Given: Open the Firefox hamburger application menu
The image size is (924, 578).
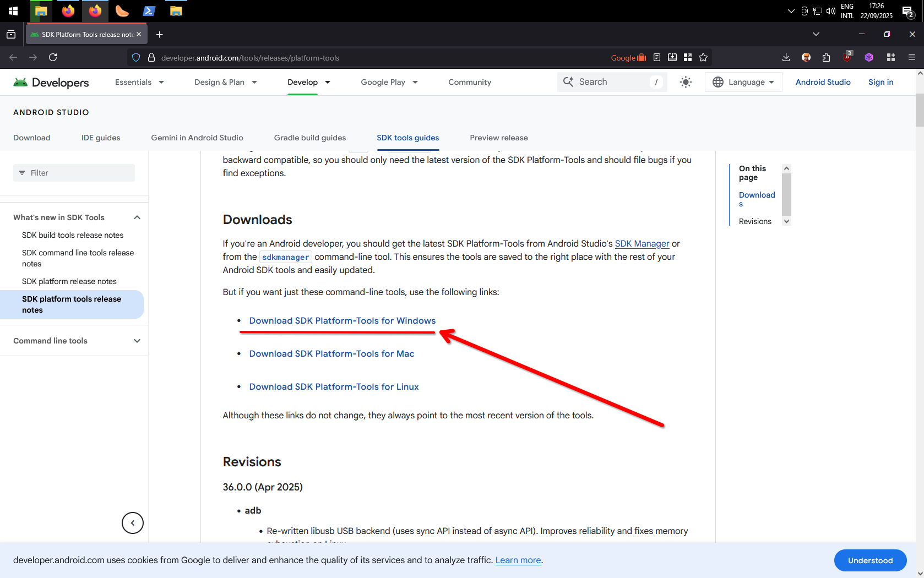Looking at the screenshot, I should [912, 57].
